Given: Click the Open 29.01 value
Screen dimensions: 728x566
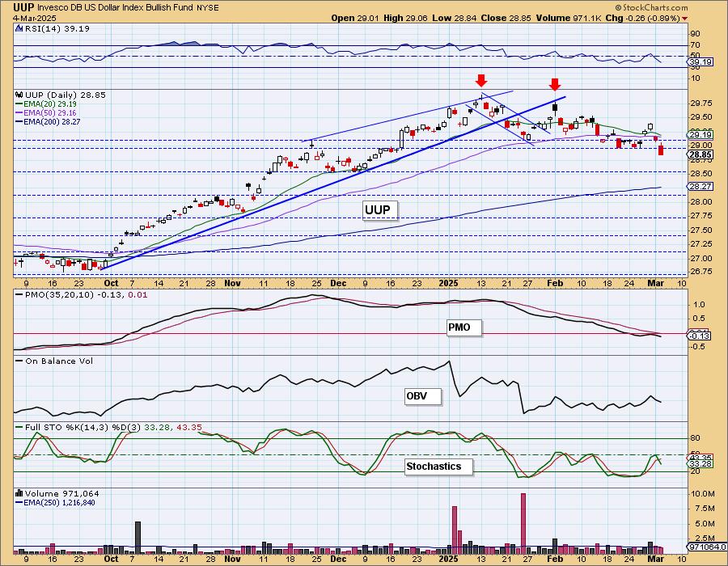Looking at the screenshot, I should pyautogui.click(x=355, y=18).
